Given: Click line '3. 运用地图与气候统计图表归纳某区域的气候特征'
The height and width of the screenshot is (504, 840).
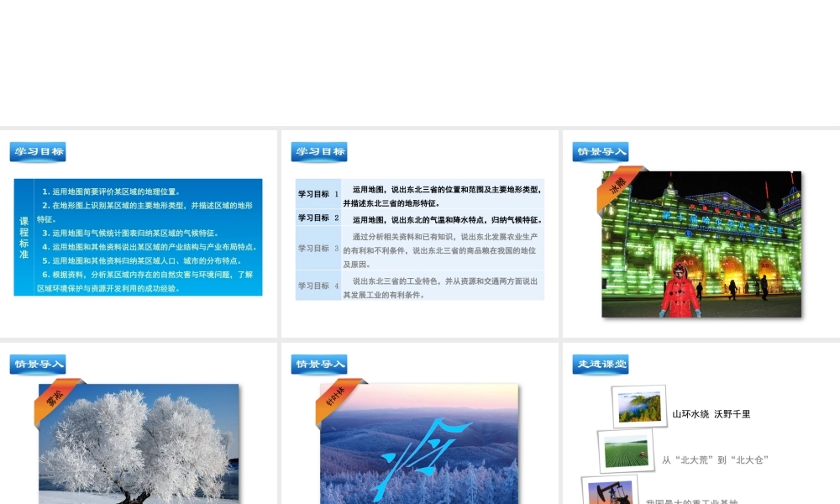Looking at the screenshot, I should point(130,233).
